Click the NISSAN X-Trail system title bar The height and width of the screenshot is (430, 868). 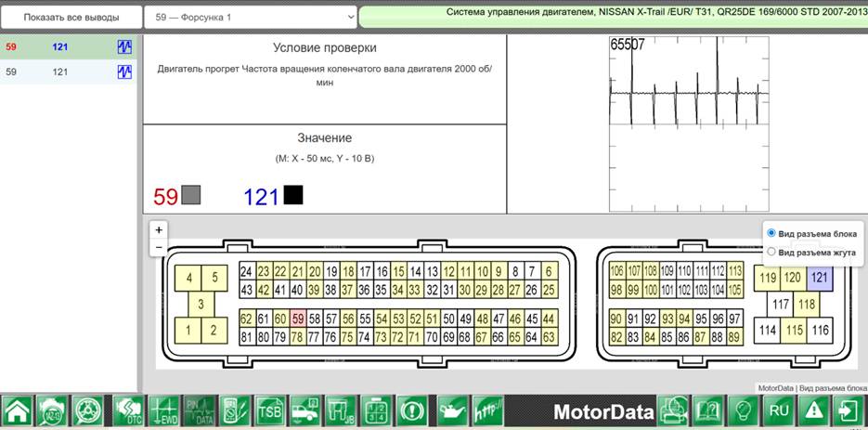pos(614,17)
